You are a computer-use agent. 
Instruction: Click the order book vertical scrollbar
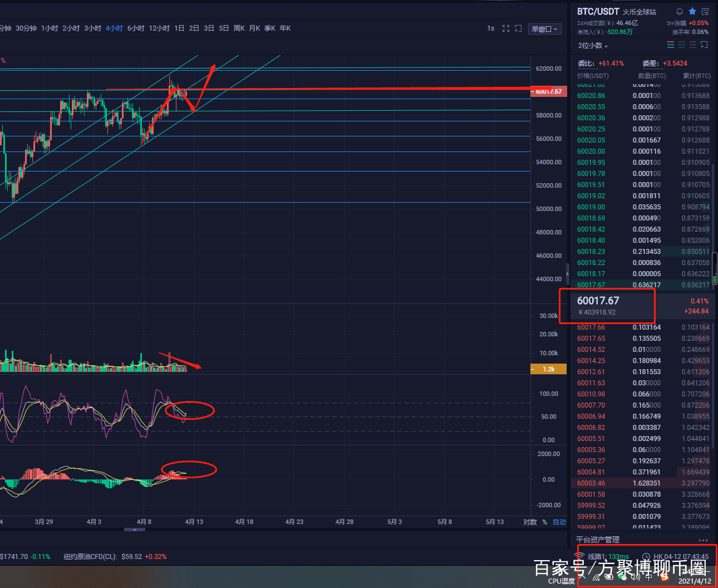715,267
